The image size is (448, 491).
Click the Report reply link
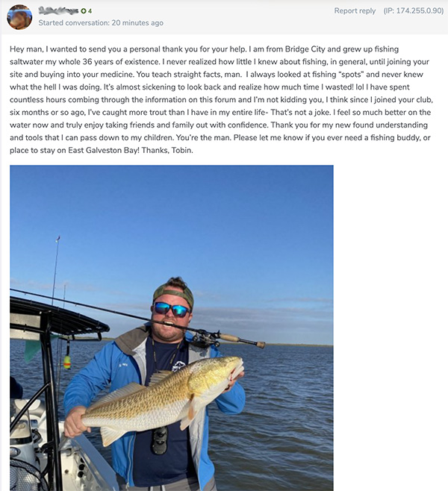[x=355, y=11]
